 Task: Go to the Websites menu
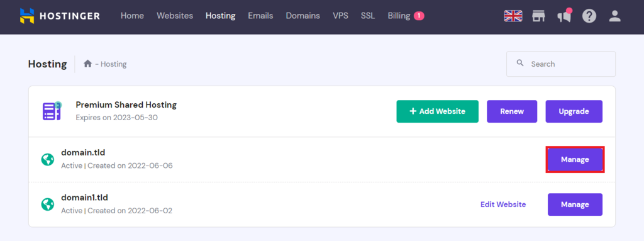pyautogui.click(x=175, y=16)
